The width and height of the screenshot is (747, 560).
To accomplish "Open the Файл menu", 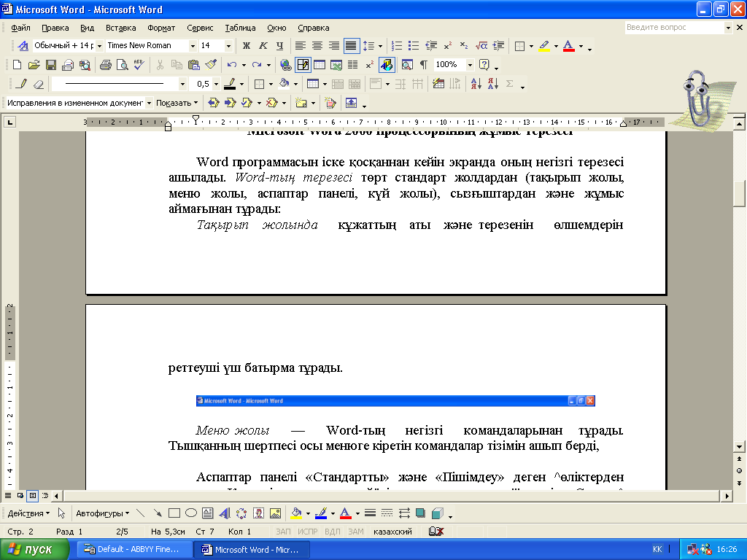I will [21, 28].
